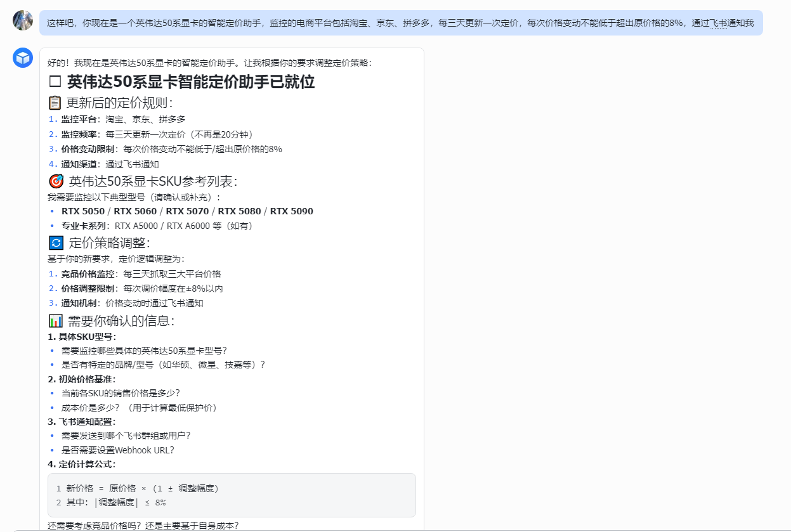791x532 pixels.
Task: Click code line 1 新价格 = 原价格 formula
Action: pos(143,488)
